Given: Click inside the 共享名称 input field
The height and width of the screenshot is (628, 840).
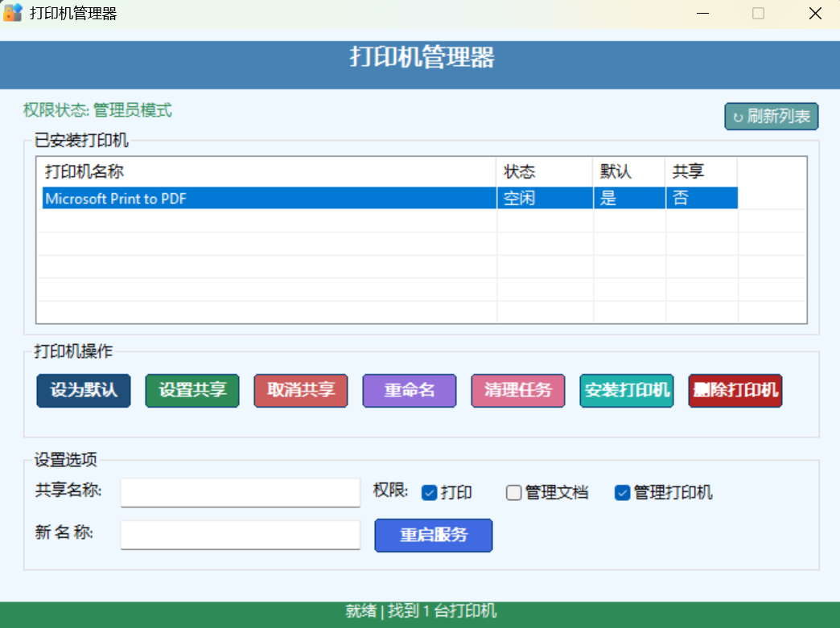Looking at the screenshot, I should (240, 493).
